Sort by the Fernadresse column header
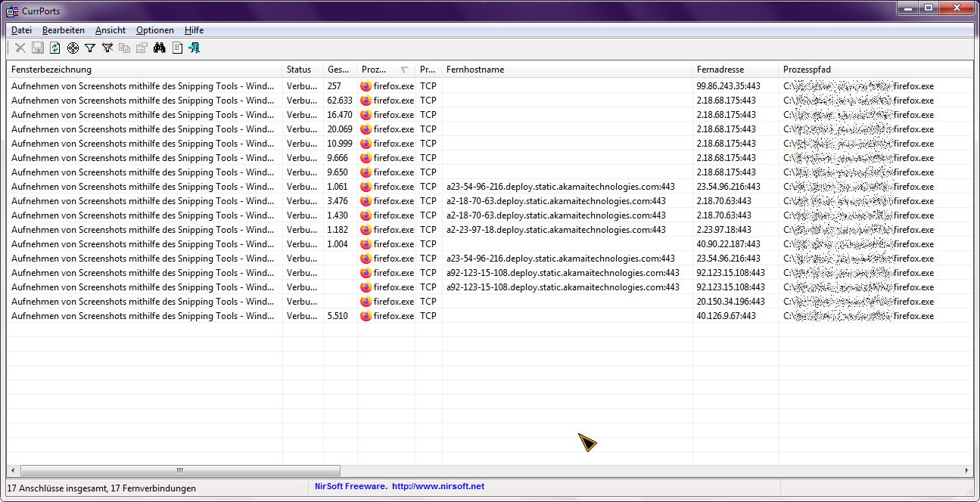The image size is (980, 502). tap(736, 70)
